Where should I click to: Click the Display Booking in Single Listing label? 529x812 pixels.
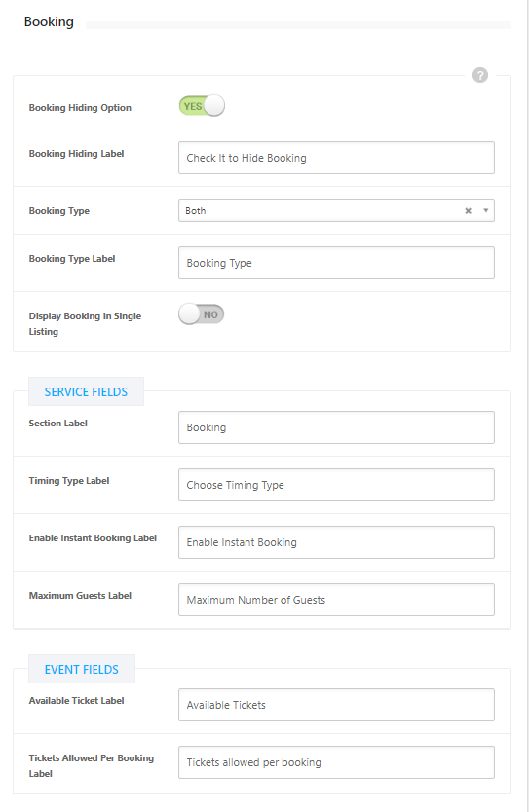click(x=85, y=323)
